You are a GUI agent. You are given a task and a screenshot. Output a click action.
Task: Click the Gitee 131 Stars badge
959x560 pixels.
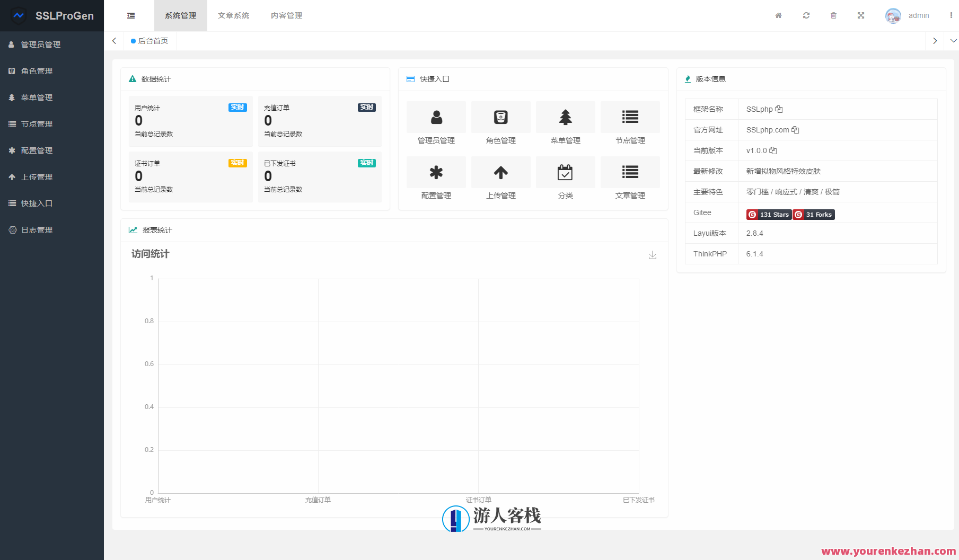click(x=768, y=215)
